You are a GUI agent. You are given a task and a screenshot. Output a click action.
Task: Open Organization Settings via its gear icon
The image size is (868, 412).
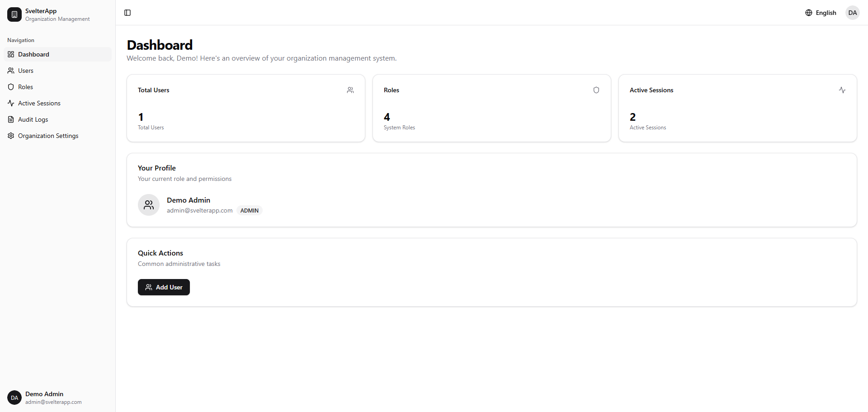pos(10,136)
